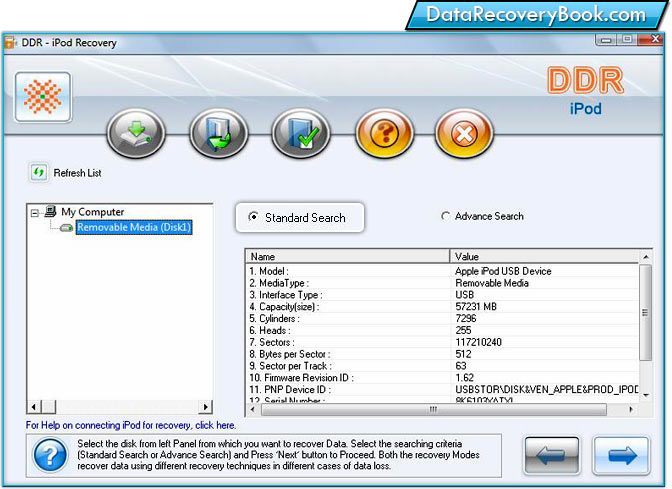Click the '2. MediaType :' row
This screenshot has height=489, width=672.
click(x=442, y=283)
